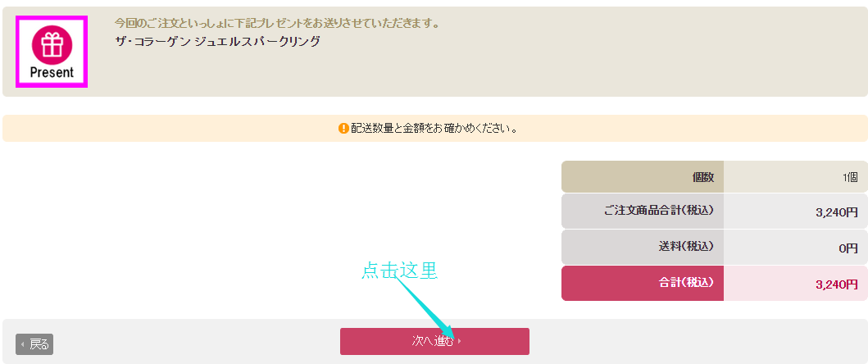Click the ご注文商品合計(税込) label cell
Screen dimensions: 868x364
642,211
